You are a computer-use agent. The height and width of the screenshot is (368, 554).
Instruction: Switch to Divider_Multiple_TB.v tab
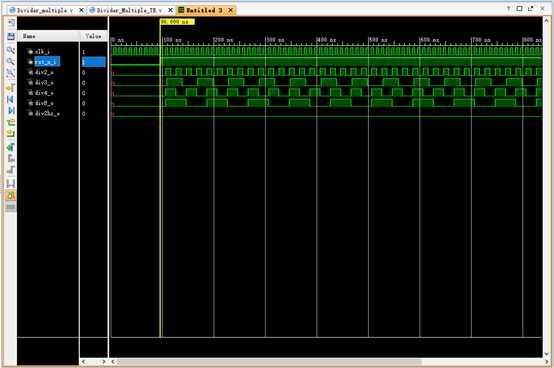click(x=129, y=11)
